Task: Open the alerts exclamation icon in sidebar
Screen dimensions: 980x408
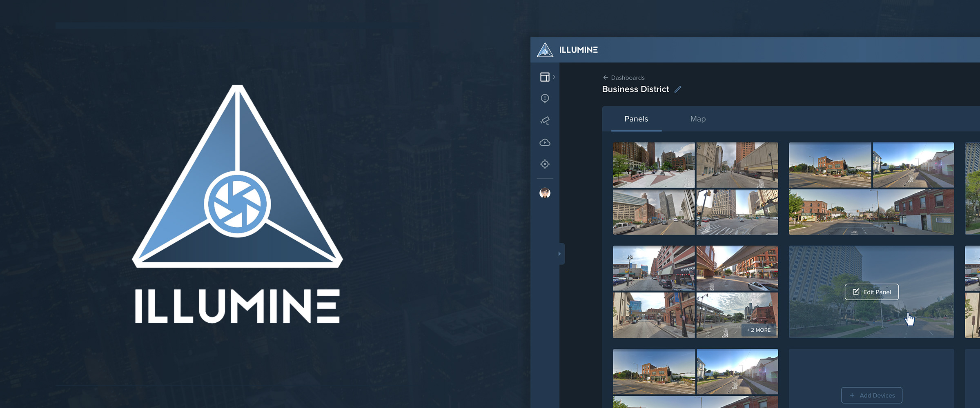Action: [545, 99]
